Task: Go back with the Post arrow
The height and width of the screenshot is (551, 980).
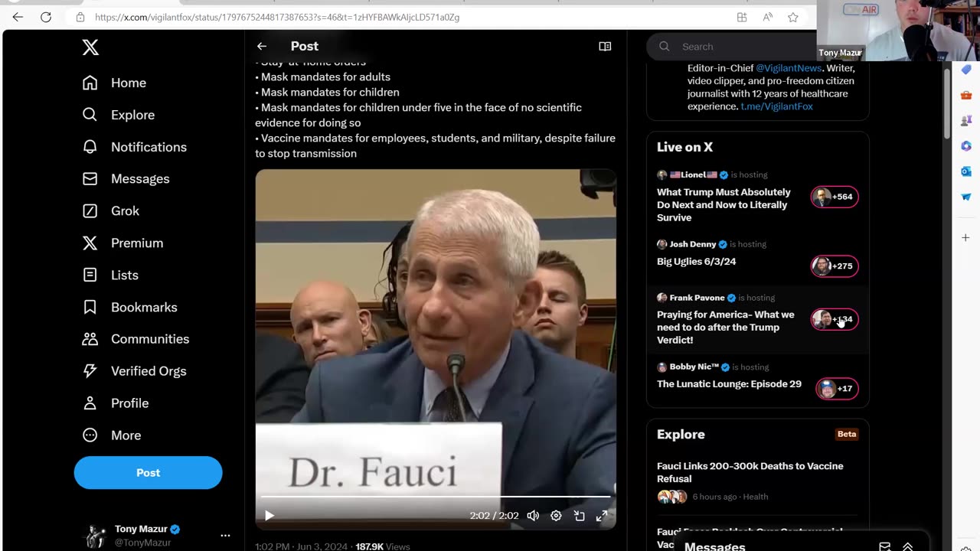Action: pyautogui.click(x=262, y=47)
